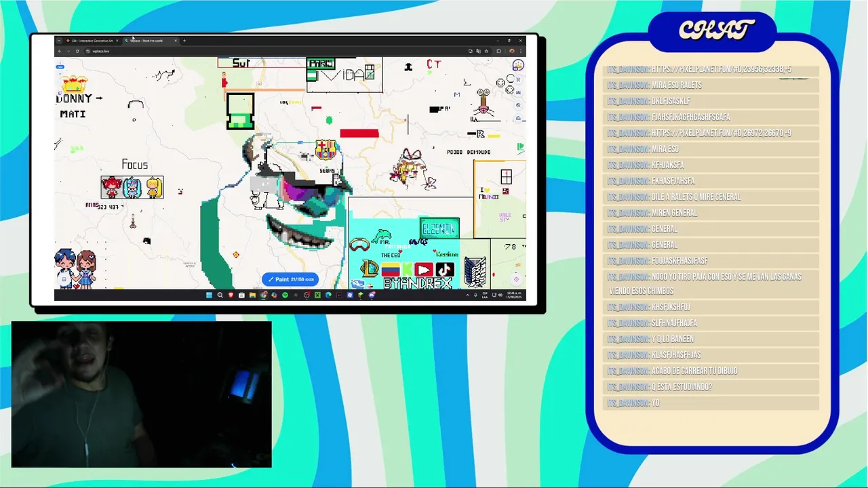This screenshot has height=488, width=868.
Task: Open Discord from the taskbar
Action: click(372, 295)
